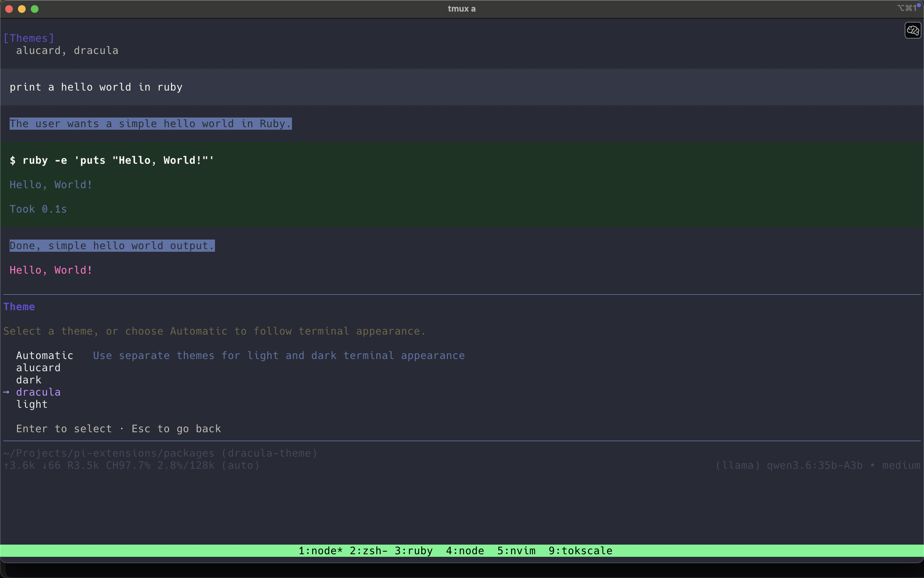Click the [Themes] header label
The height and width of the screenshot is (578, 924).
click(x=29, y=38)
